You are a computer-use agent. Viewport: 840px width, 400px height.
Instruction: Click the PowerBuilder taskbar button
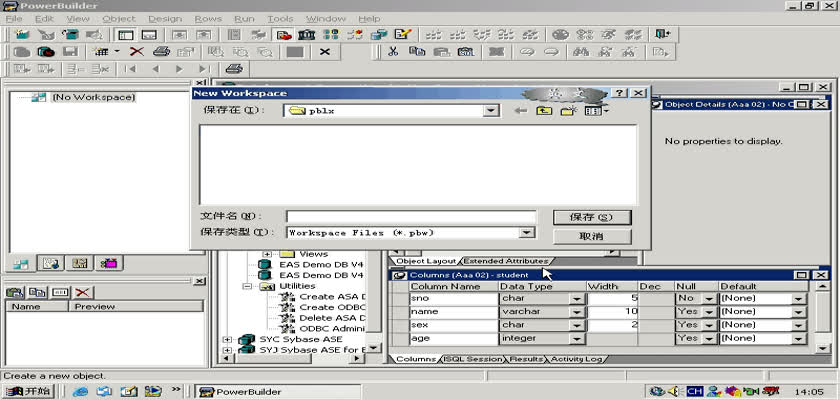pos(277,391)
